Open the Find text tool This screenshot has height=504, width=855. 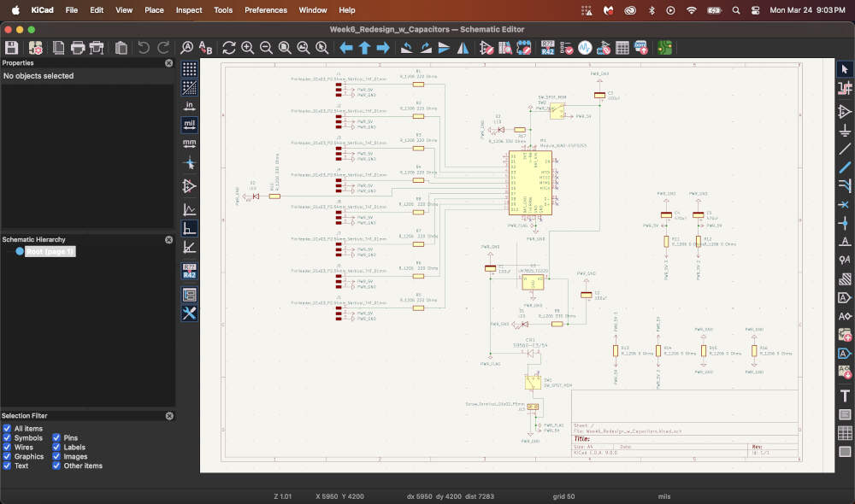coord(187,48)
